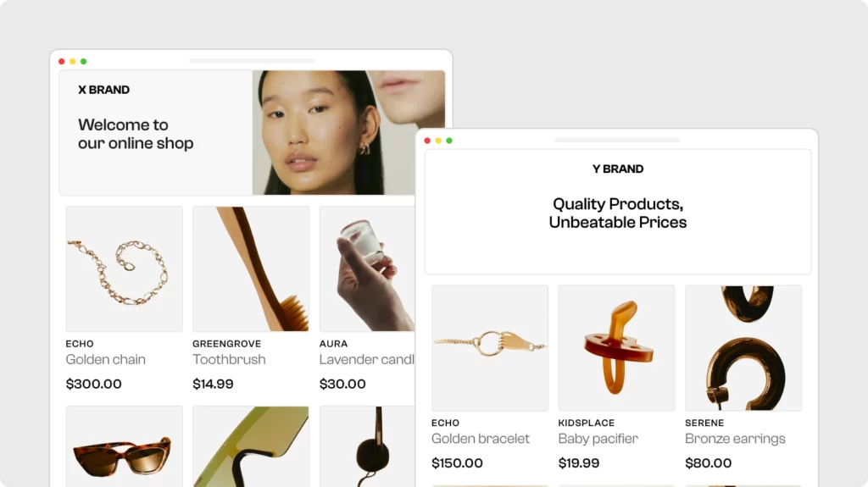This screenshot has height=487, width=868.
Task: Open the Baby pacifier product image
Action: coord(617,348)
